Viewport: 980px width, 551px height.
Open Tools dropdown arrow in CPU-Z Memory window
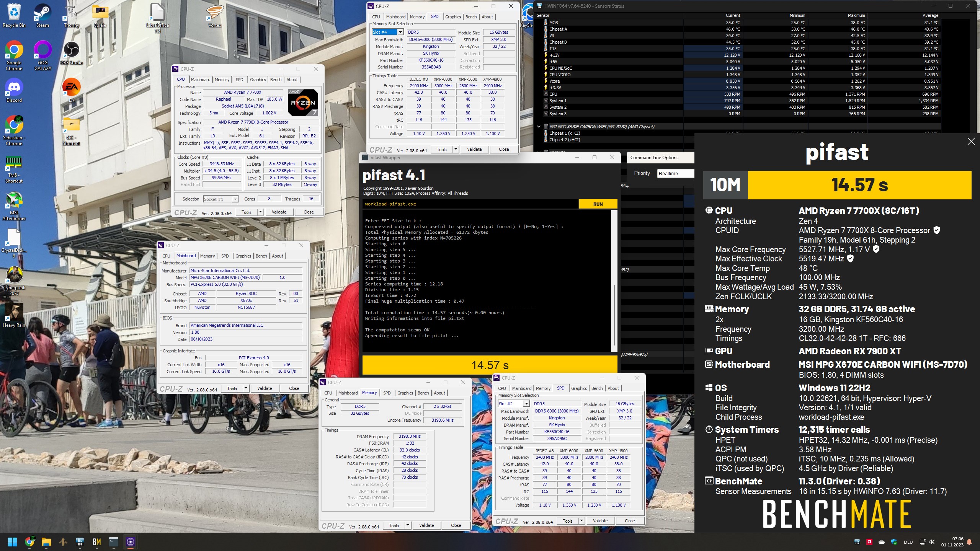coord(408,525)
